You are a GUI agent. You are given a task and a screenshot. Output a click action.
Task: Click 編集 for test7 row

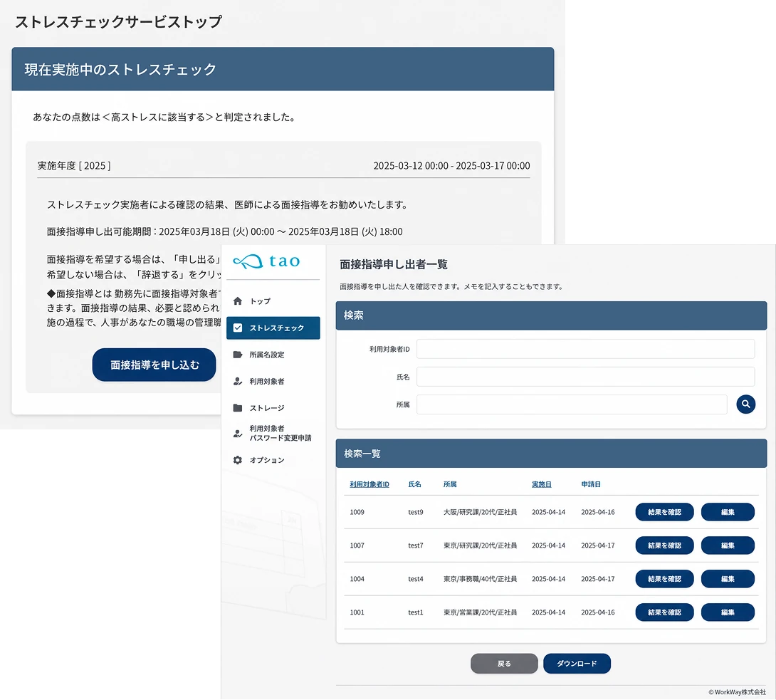tap(728, 545)
